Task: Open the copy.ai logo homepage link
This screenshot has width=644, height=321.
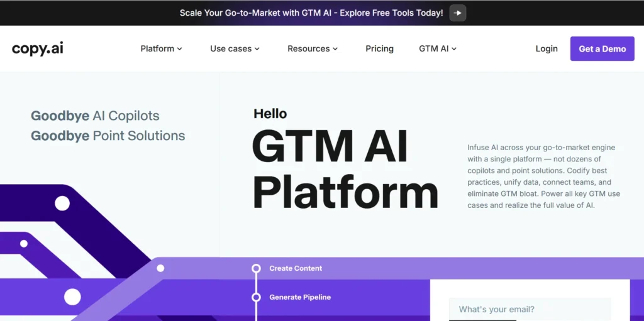Action: tap(38, 49)
